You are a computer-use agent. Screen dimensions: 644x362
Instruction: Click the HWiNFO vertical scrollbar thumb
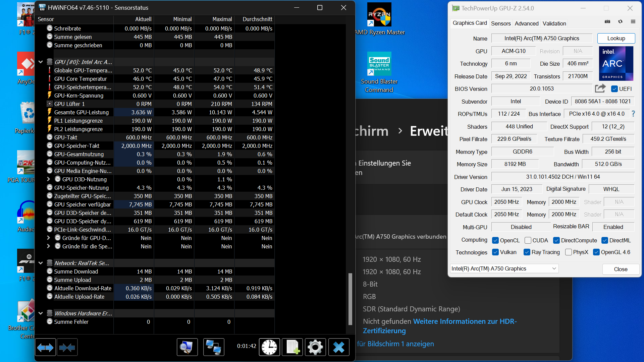point(350,299)
